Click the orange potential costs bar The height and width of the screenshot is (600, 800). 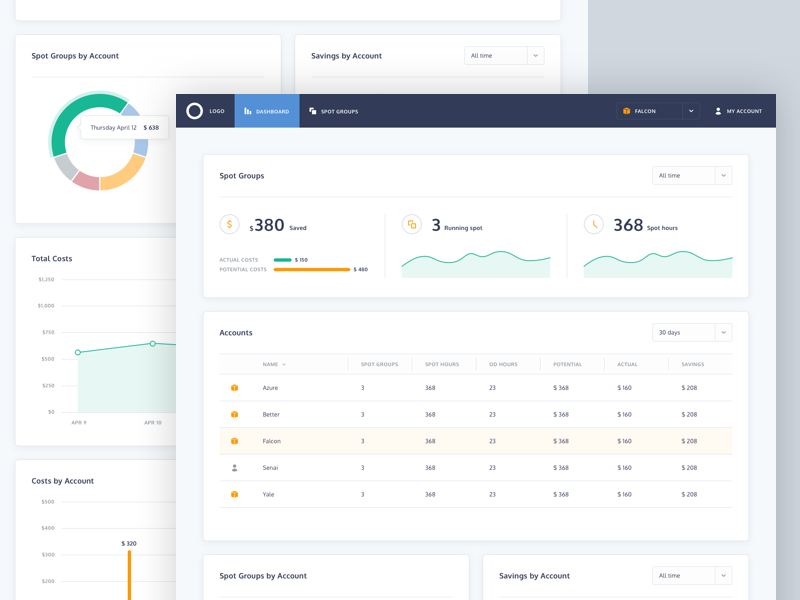pyautogui.click(x=312, y=269)
